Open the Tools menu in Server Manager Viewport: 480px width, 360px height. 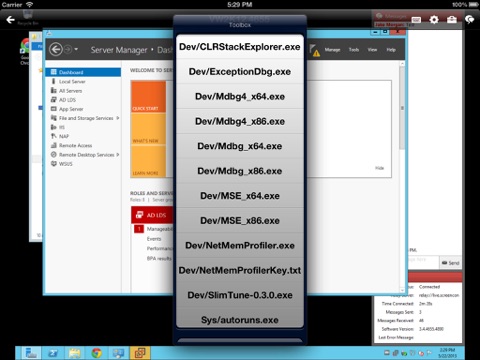tap(354, 50)
